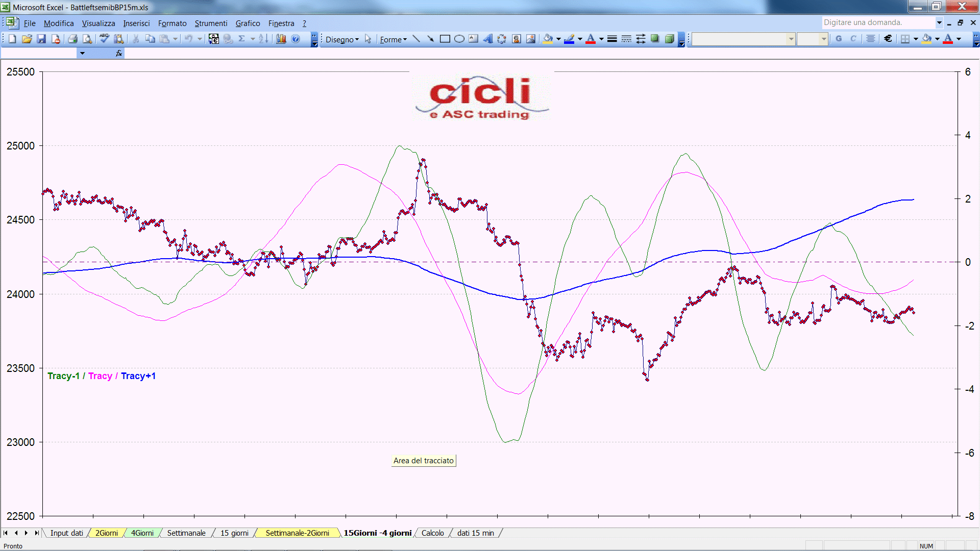Open the Strumenti menu
The image size is (980, 551).
tap(211, 23)
